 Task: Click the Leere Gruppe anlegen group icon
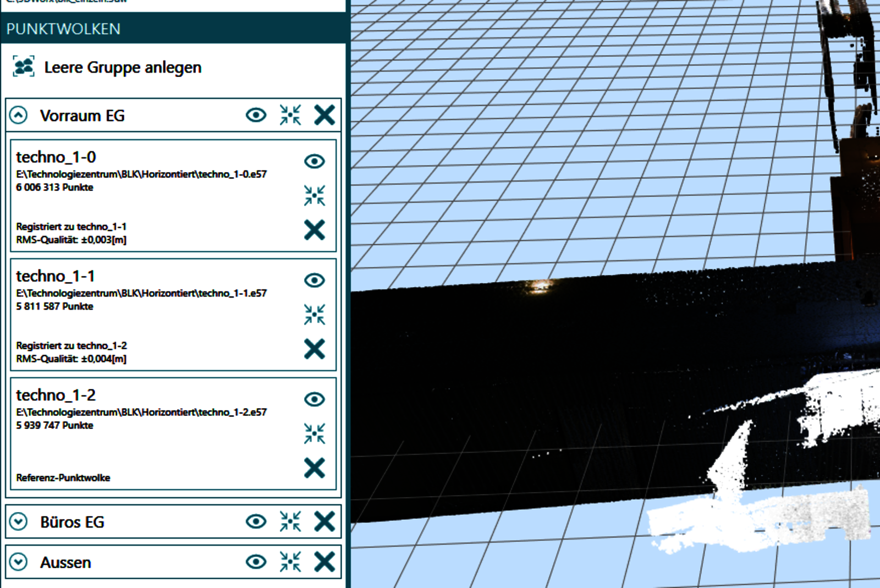coord(24,67)
